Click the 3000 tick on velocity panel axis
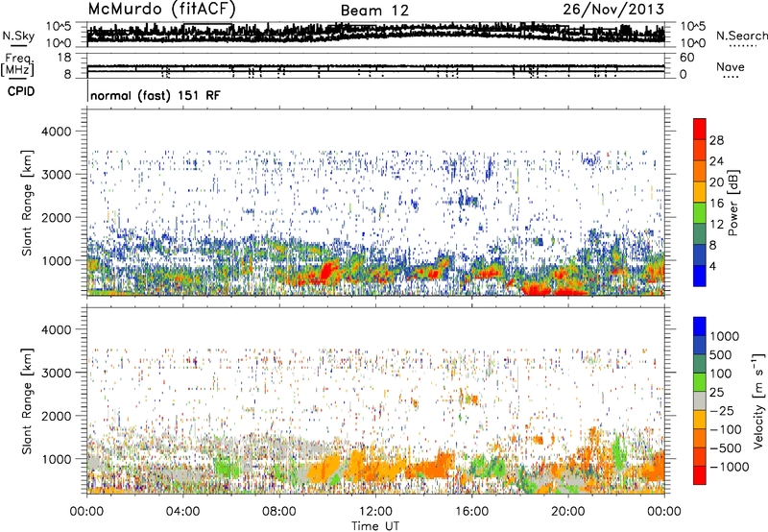The width and height of the screenshot is (768, 532). point(56,373)
